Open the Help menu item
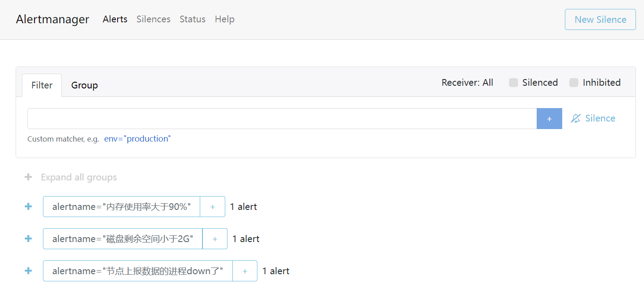Screen dimensions: 644x301 224,19
